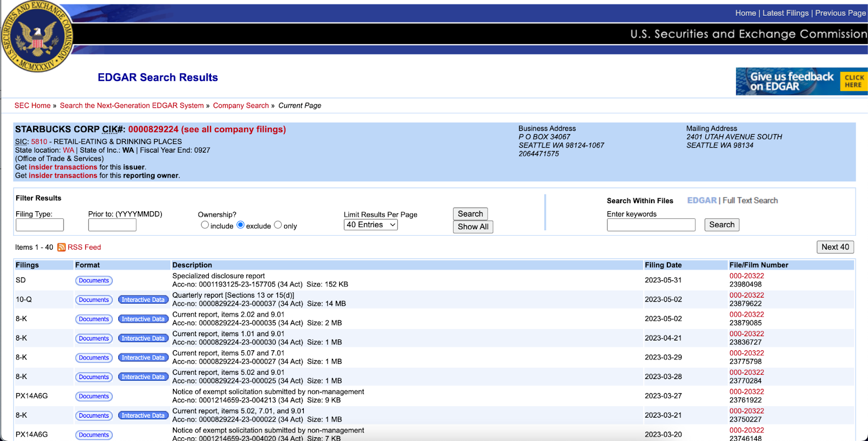The height and width of the screenshot is (441, 868).
Task: Select the include ownership radio button
Action: pos(205,225)
